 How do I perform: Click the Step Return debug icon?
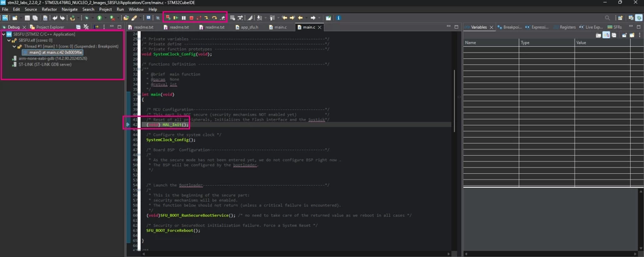point(222,18)
